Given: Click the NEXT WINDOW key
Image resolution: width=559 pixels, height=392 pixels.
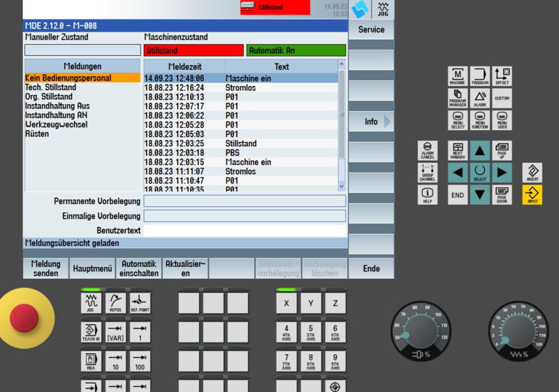Looking at the screenshot, I should (458, 150).
